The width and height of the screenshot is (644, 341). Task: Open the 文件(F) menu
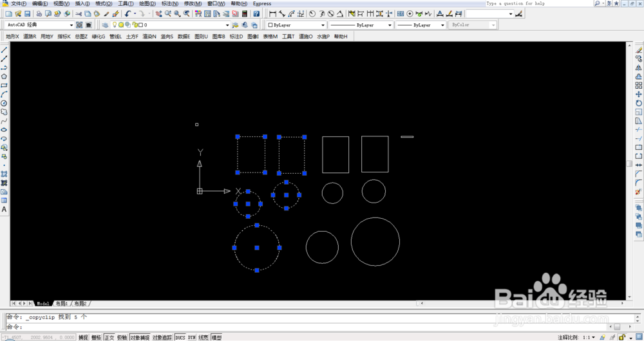point(19,3)
